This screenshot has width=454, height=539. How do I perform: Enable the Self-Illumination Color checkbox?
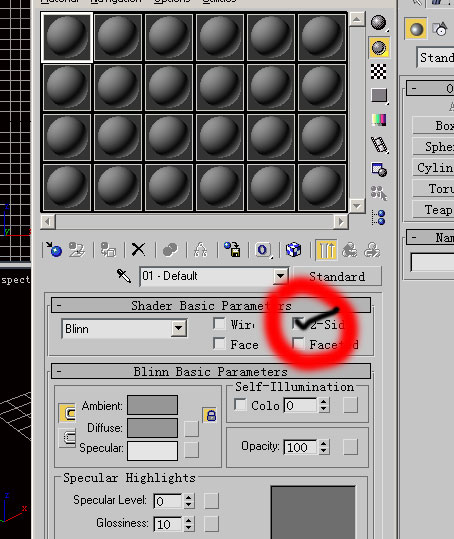240,405
